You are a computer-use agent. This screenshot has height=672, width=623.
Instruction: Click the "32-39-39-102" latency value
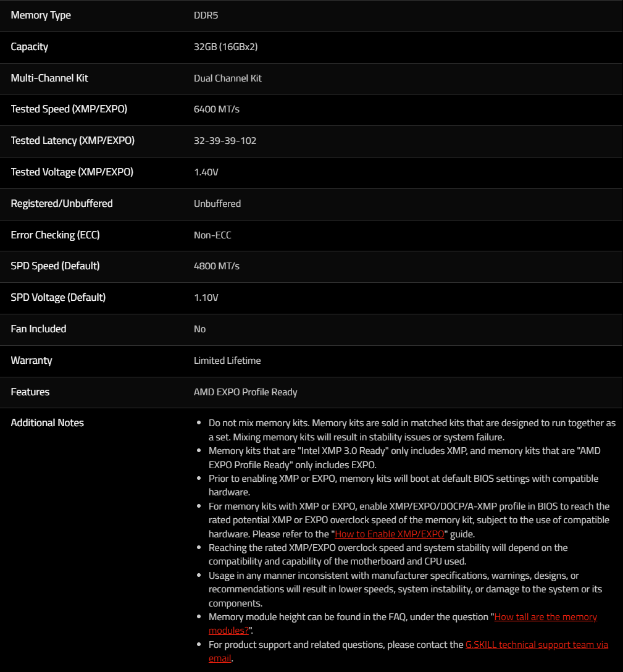[x=225, y=141]
